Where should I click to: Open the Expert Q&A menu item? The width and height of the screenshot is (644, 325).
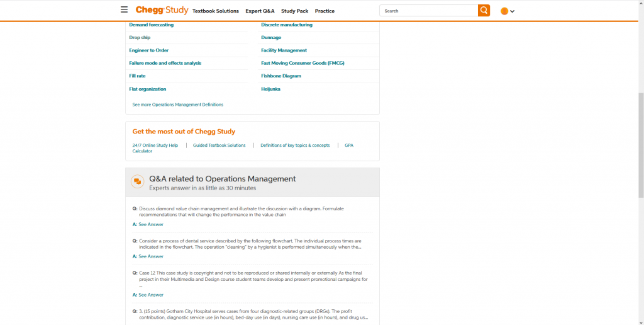(x=260, y=11)
